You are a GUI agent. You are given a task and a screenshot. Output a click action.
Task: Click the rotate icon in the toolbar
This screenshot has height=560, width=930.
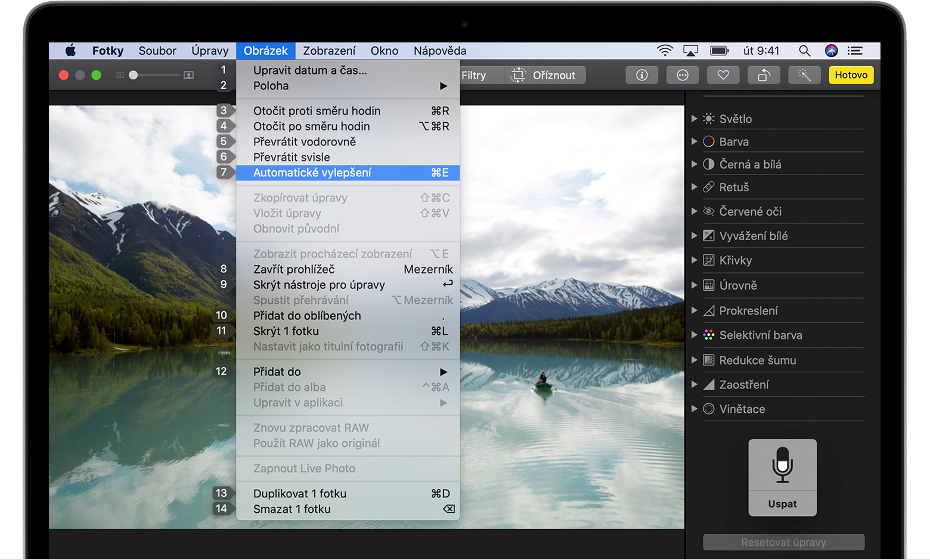[x=764, y=75]
